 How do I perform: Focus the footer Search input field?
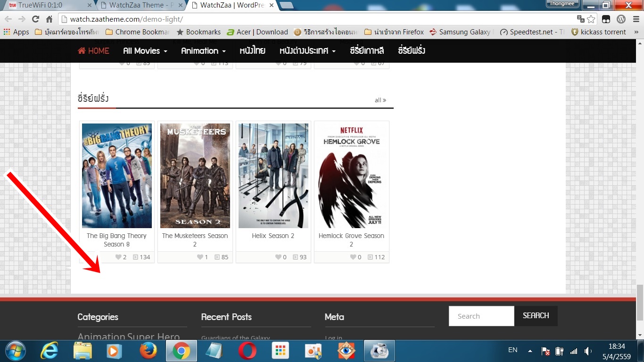click(481, 316)
